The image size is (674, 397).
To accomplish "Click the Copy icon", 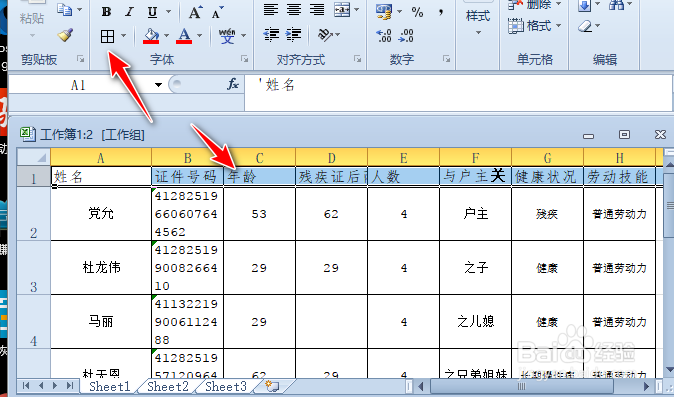I will tap(65, 9).
